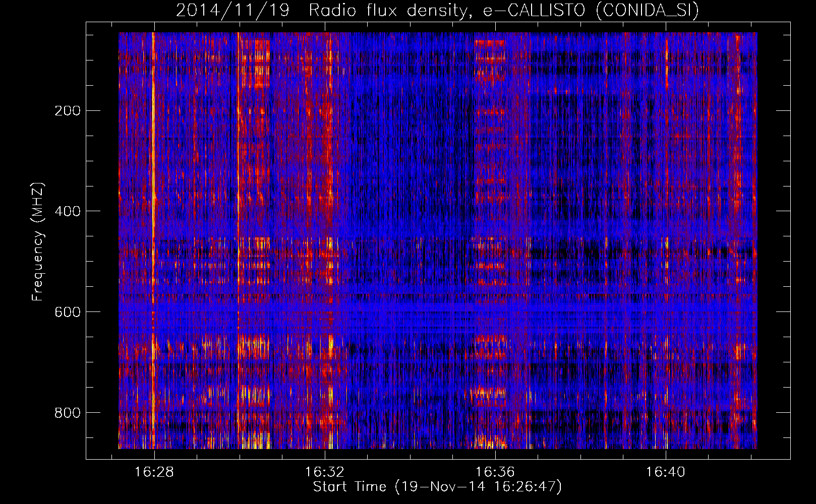Click the bright yellow vertical burst near 16:28
Screen dimensions: 816x504
click(x=153, y=240)
